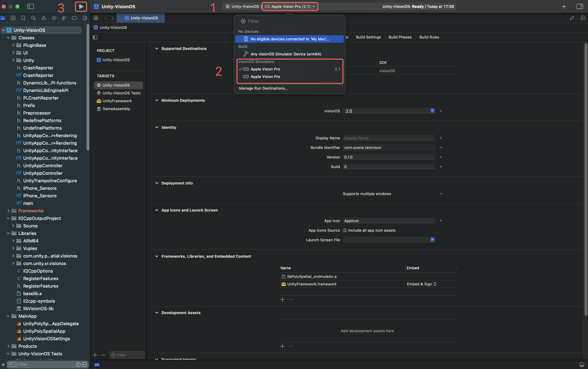Image resolution: width=588 pixels, height=369 pixels.
Task: Click the Display Name field
Action: 389,138
